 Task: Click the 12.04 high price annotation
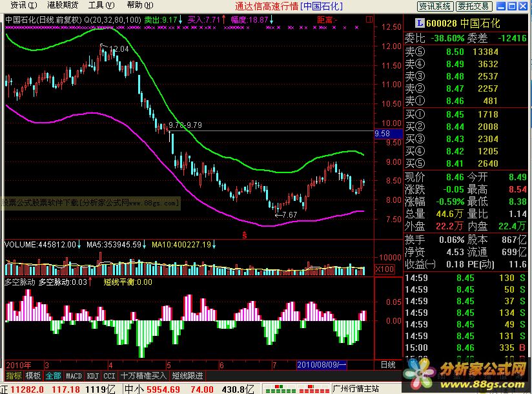[119, 49]
